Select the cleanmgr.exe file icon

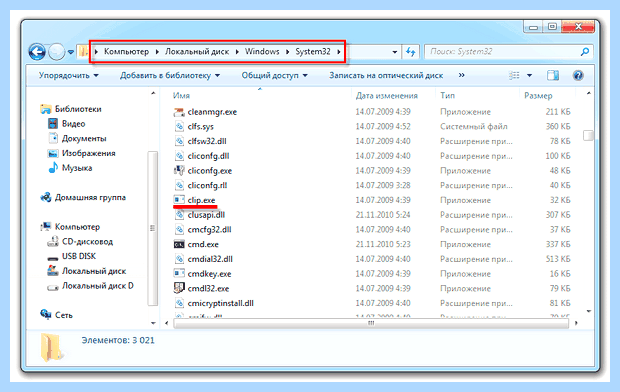[179, 112]
